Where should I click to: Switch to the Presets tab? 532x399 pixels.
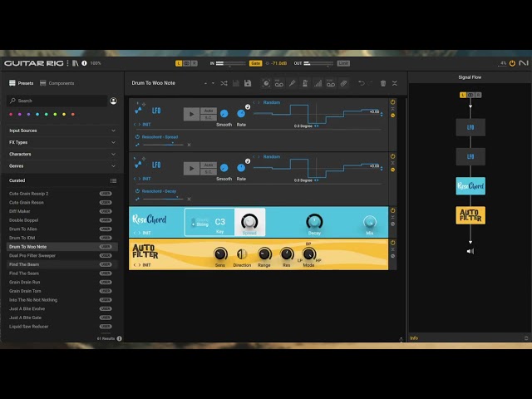point(21,83)
